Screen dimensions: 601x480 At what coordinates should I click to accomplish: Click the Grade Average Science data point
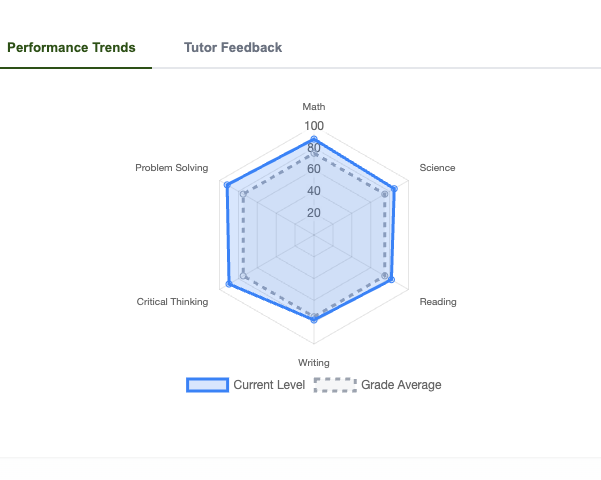385,194
